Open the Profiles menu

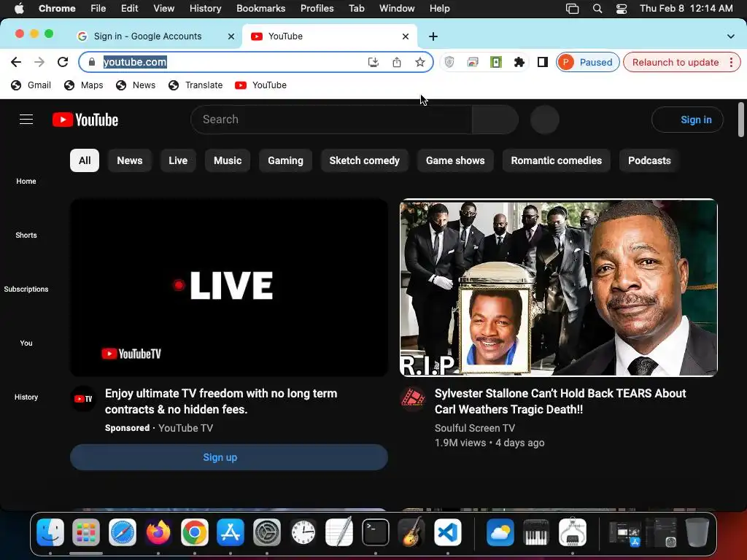tap(317, 9)
